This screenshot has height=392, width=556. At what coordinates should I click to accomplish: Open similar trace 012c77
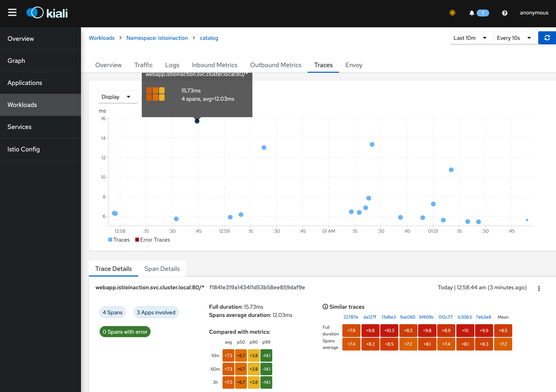pos(445,317)
